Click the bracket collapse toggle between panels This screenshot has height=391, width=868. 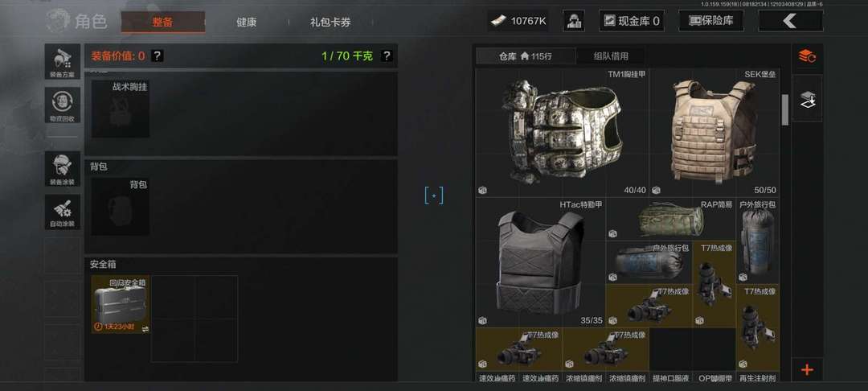(x=434, y=195)
